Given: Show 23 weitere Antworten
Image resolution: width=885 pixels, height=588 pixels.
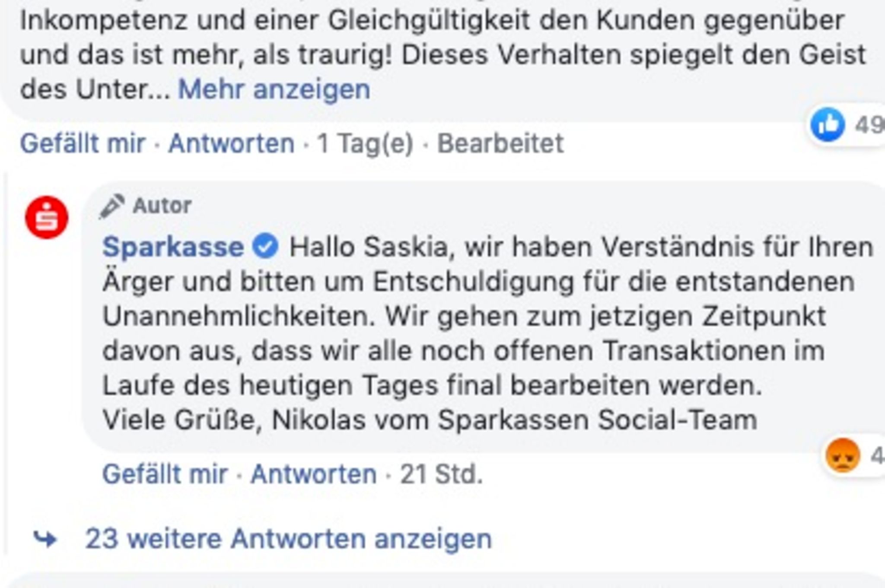Looking at the screenshot, I should point(288,539).
